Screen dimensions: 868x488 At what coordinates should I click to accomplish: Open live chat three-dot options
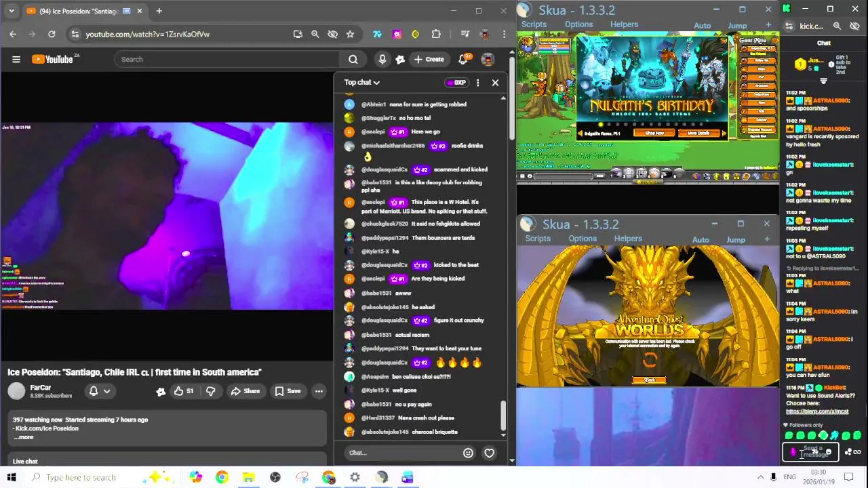pyautogui.click(x=477, y=83)
